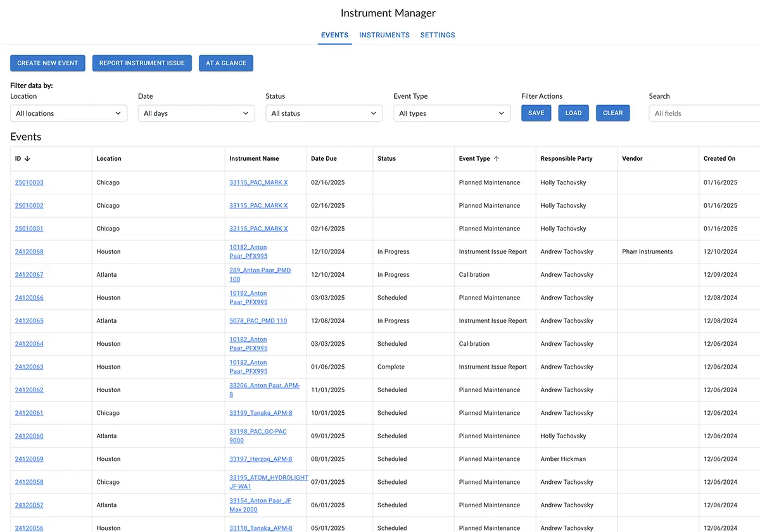Open event ID 24120059

click(x=29, y=459)
